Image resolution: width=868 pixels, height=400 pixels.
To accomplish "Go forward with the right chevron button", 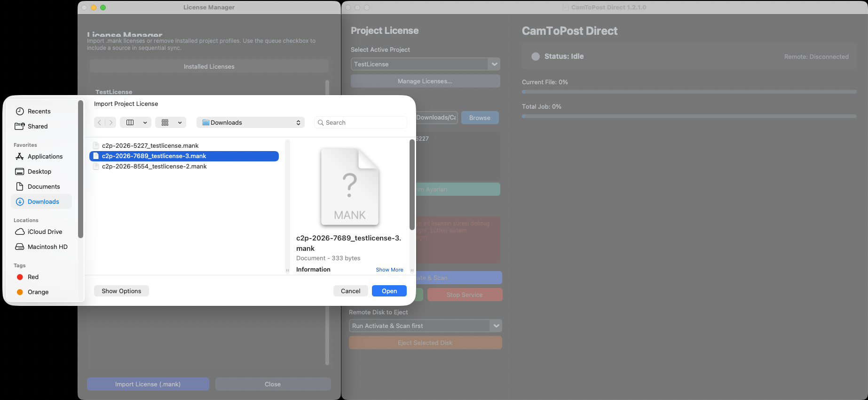I will click(110, 122).
